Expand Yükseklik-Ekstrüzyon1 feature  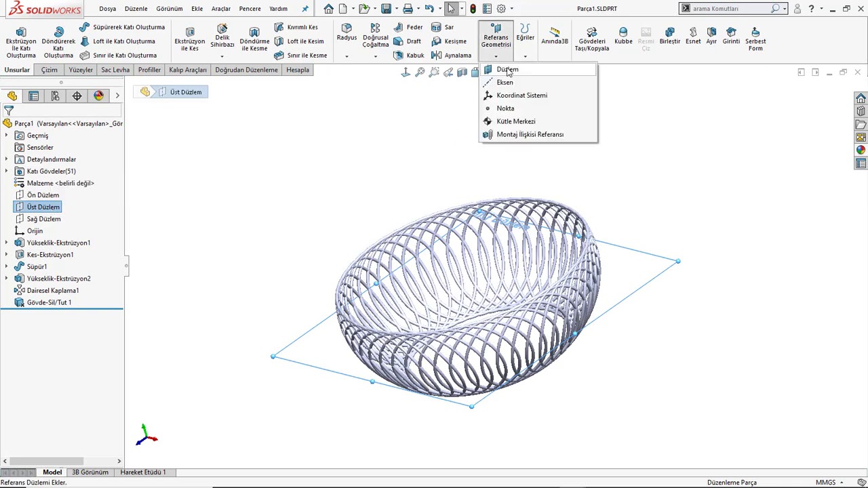point(7,243)
